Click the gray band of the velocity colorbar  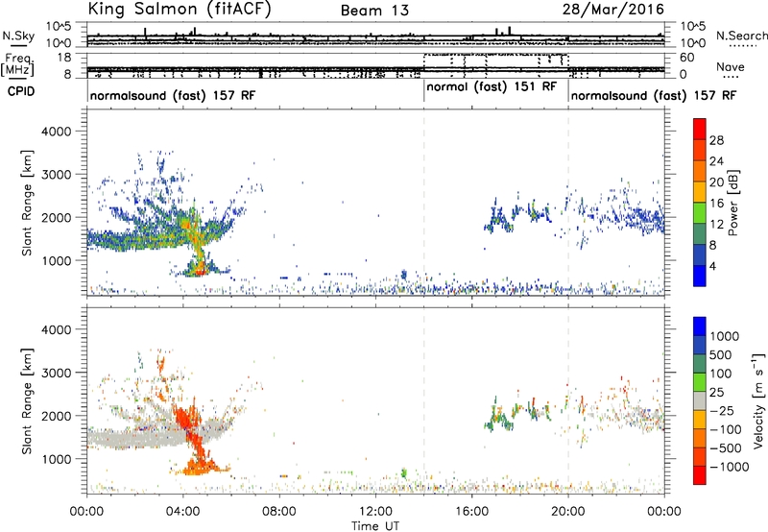pyautogui.click(x=700, y=400)
